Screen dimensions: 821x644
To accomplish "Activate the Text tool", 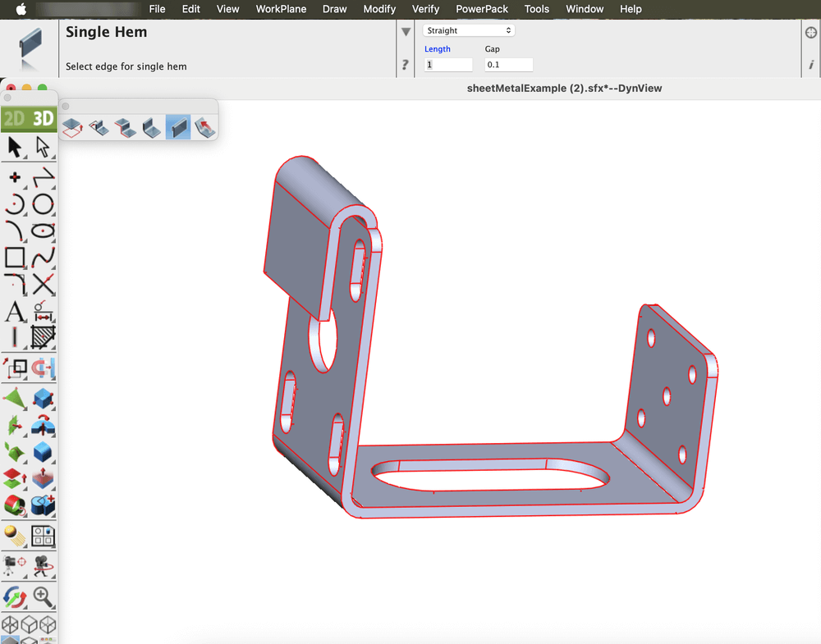I will tap(15, 312).
